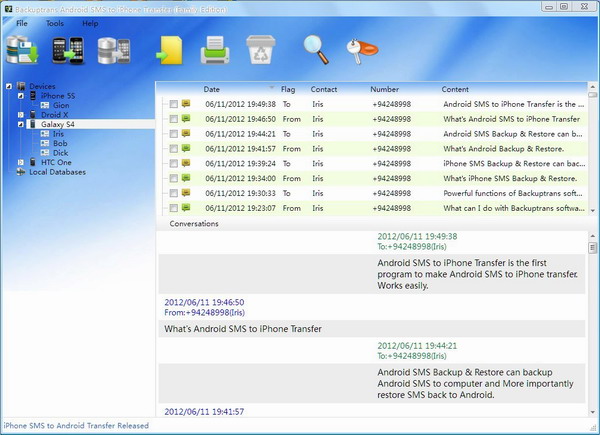Screen dimensions: 600x435
Task: Click the conversations pane scrollbar thumb
Action: click(593, 248)
